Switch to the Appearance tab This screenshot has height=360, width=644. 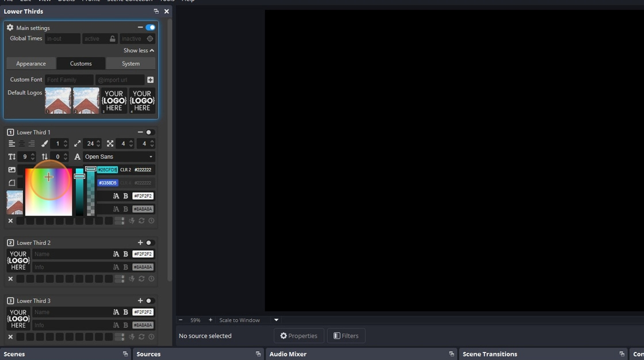click(31, 64)
